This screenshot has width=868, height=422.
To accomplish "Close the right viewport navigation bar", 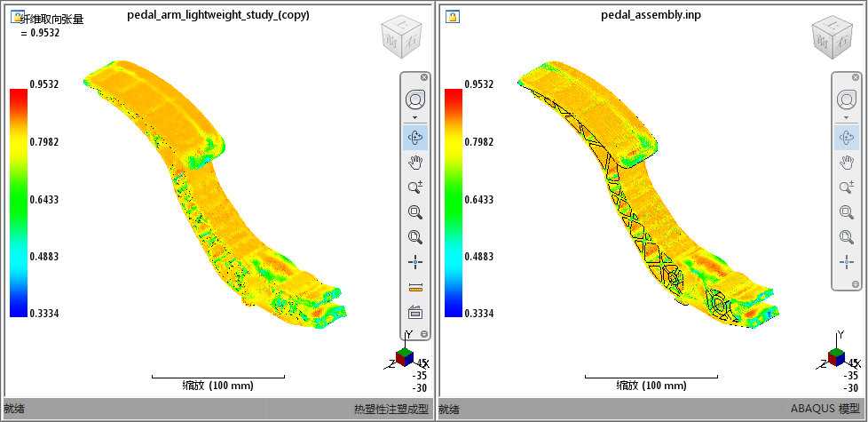I will pyautogui.click(x=856, y=77).
